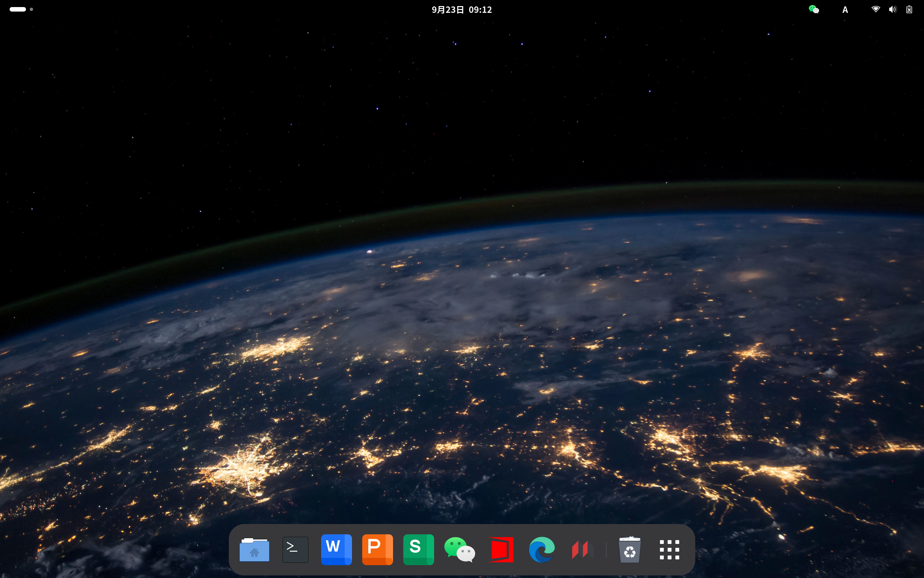Open WPS Writer from the dock

[336, 550]
